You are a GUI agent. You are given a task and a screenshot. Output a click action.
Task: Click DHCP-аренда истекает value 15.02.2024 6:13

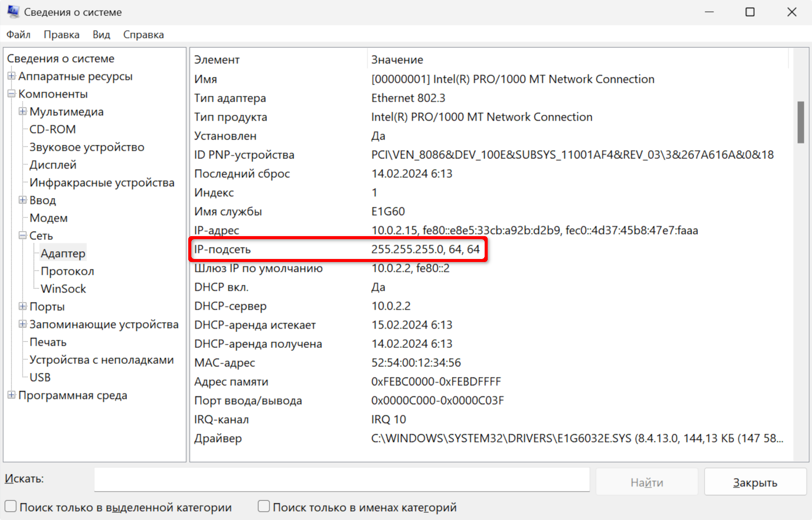click(412, 325)
